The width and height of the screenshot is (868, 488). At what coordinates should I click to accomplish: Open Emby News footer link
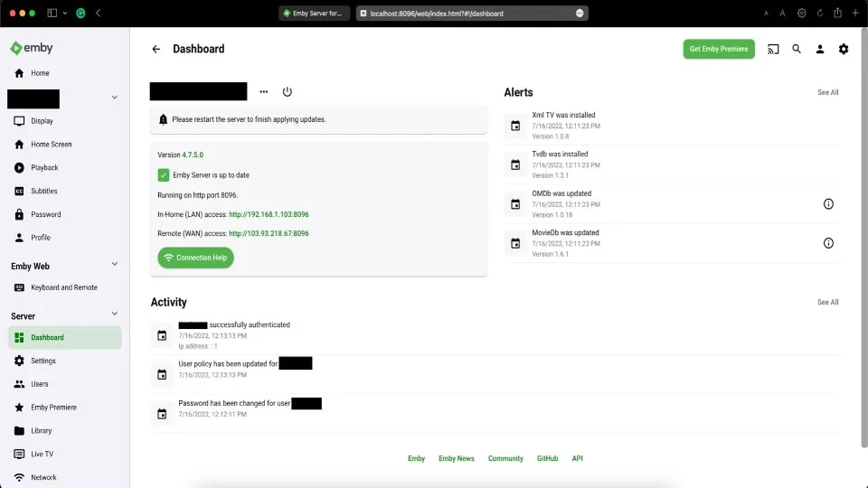click(x=456, y=459)
